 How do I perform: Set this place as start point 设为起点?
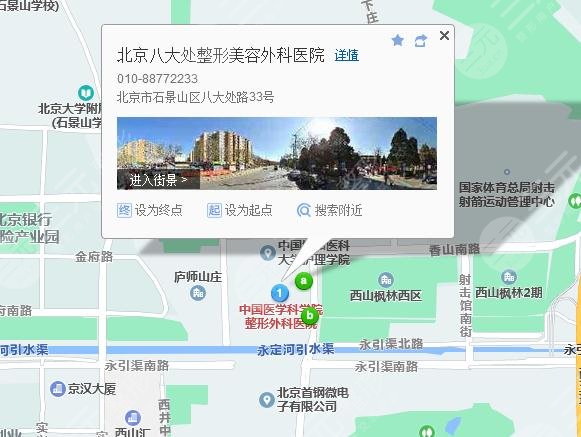tap(240, 210)
